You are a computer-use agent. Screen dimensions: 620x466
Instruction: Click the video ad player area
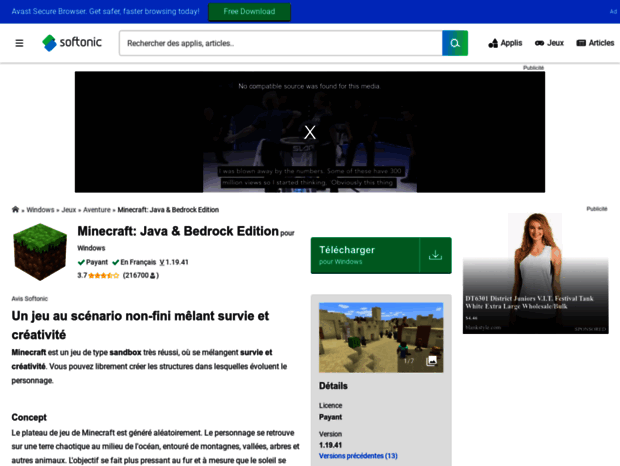(310, 132)
